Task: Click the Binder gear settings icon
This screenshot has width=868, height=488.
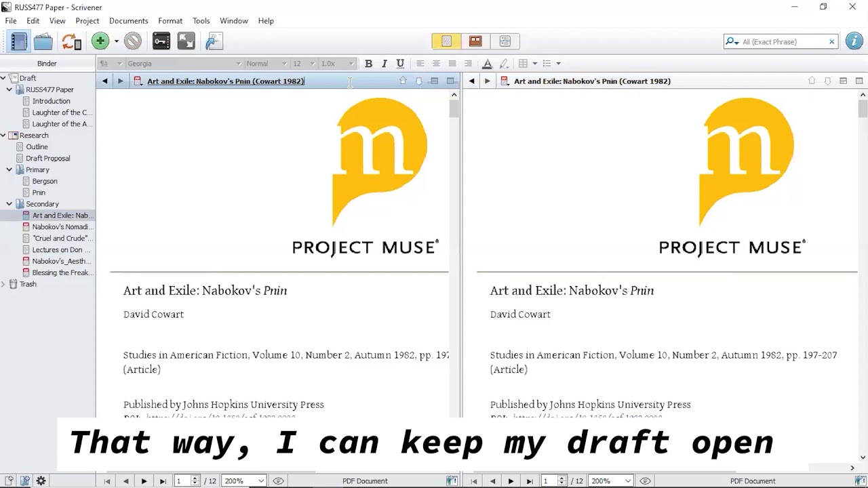Action: click(x=41, y=481)
